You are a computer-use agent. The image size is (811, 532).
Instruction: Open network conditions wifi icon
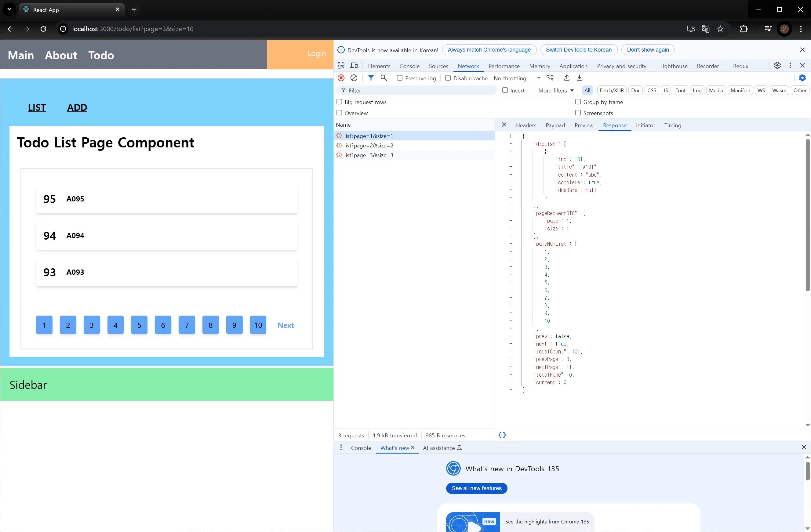[550, 78]
